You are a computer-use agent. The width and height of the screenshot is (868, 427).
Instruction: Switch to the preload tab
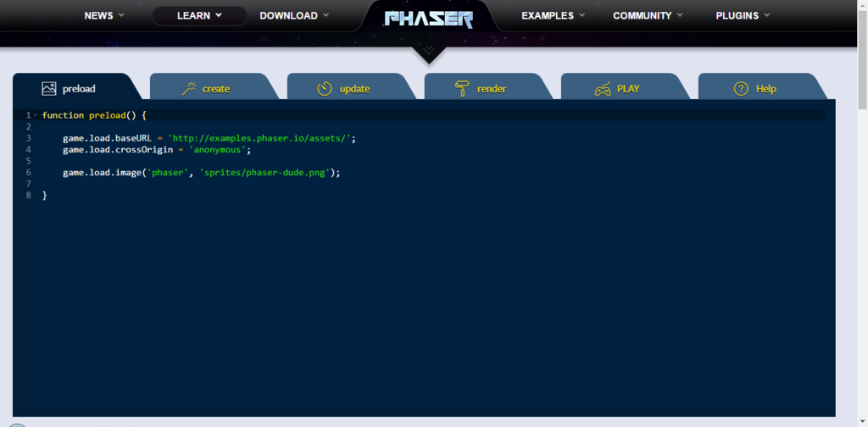point(75,86)
